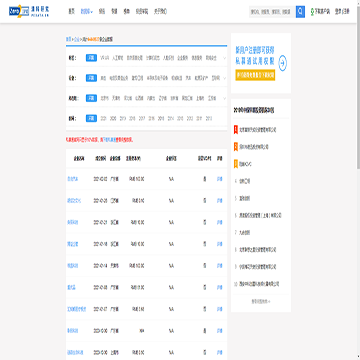Filter by region 北京市
The image size is (360, 360).
(105, 98)
